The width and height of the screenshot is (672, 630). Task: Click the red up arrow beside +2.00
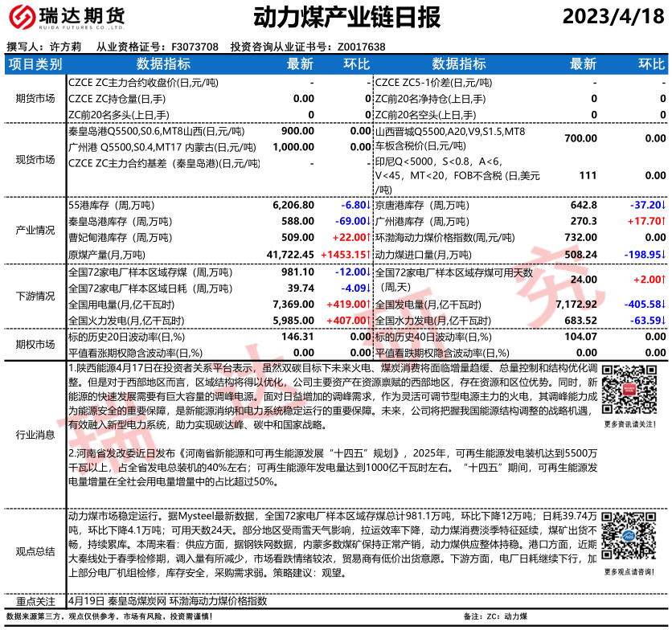663,279
